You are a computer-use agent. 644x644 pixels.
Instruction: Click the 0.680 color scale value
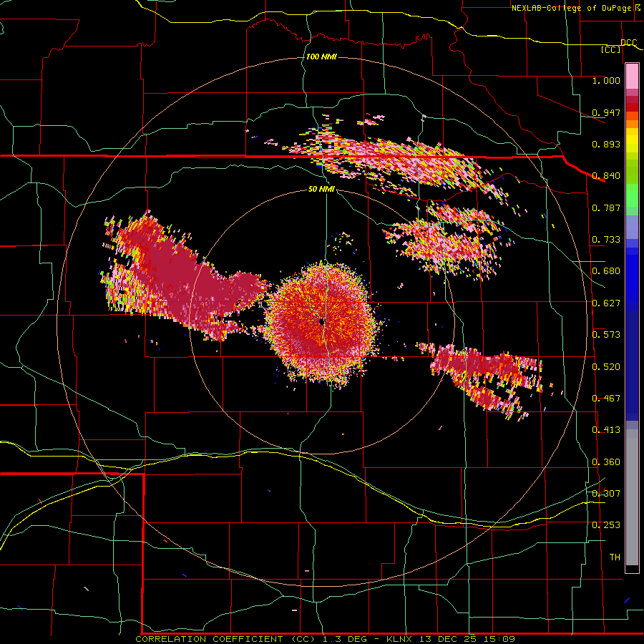tap(606, 271)
